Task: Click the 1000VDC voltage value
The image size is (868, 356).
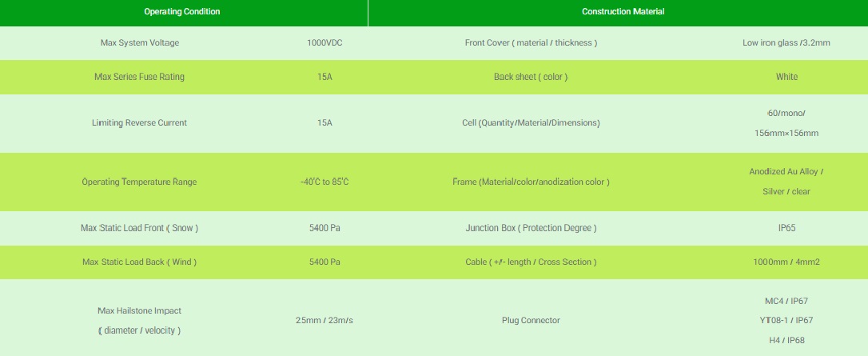Action: tap(325, 42)
